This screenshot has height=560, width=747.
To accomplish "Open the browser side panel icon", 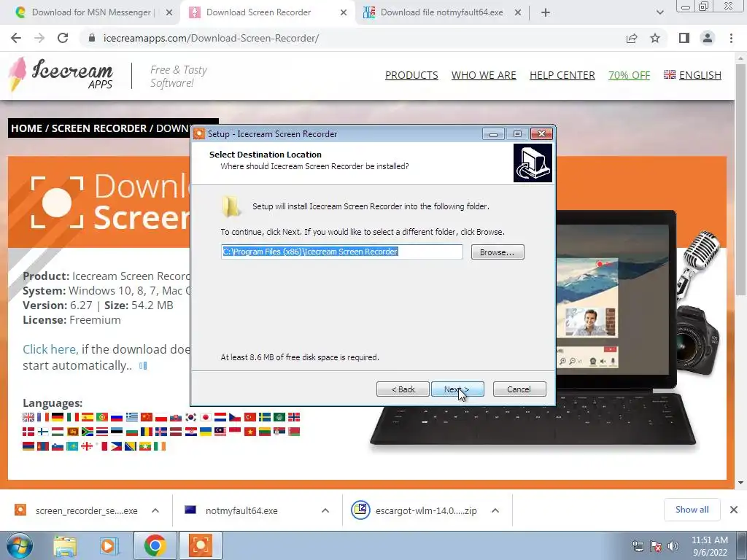I will 684,38.
